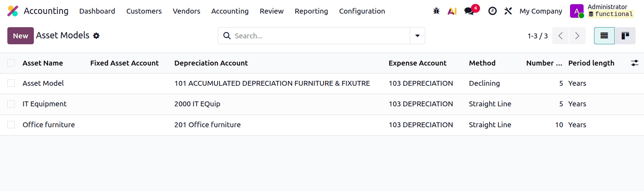Click 103 DEPRECIATION in IT Equipment row
This screenshot has width=644, height=191.
[421, 104]
